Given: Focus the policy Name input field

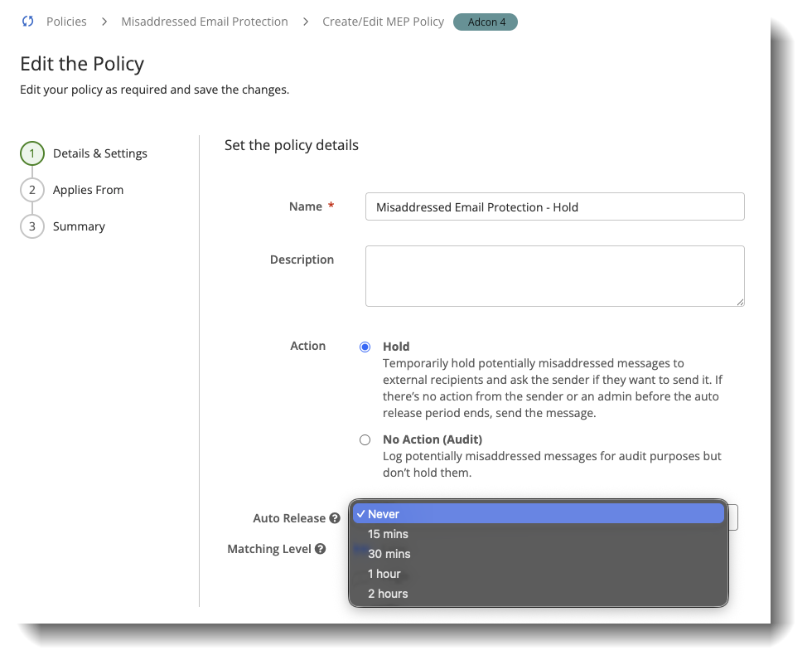Looking at the screenshot, I should (x=554, y=206).
